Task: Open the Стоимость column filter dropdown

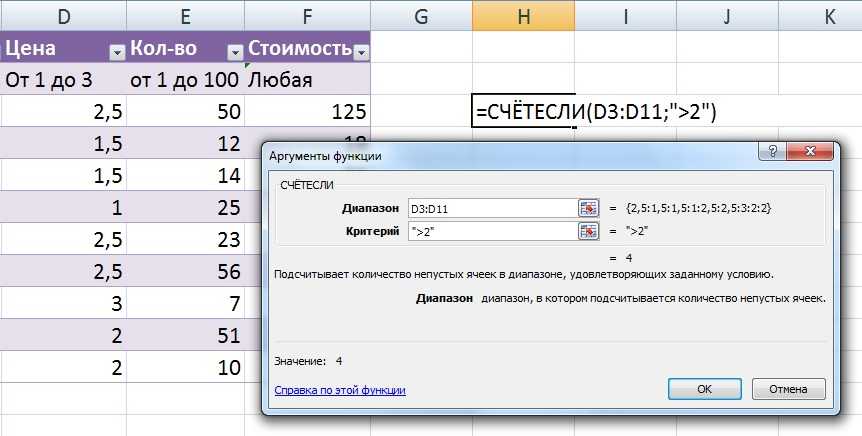Action: (x=361, y=52)
